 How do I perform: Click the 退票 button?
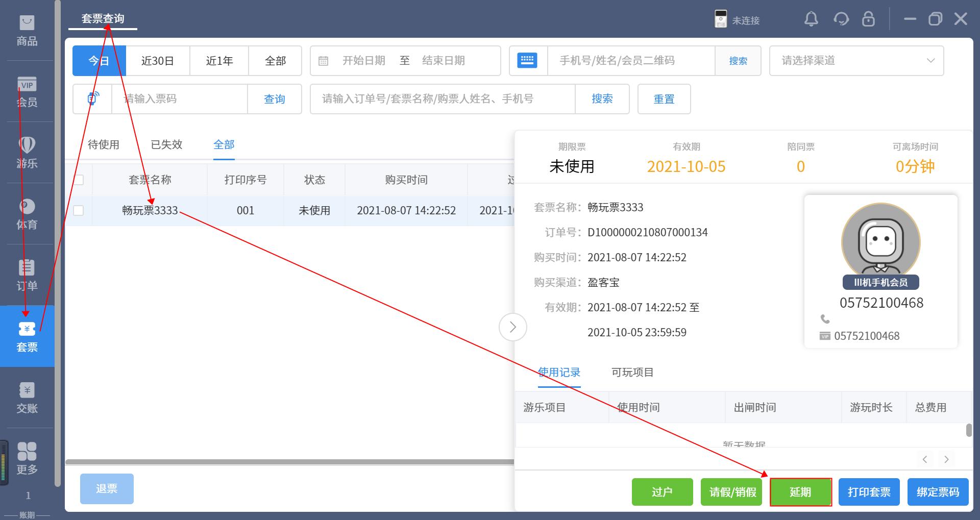[107, 488]
